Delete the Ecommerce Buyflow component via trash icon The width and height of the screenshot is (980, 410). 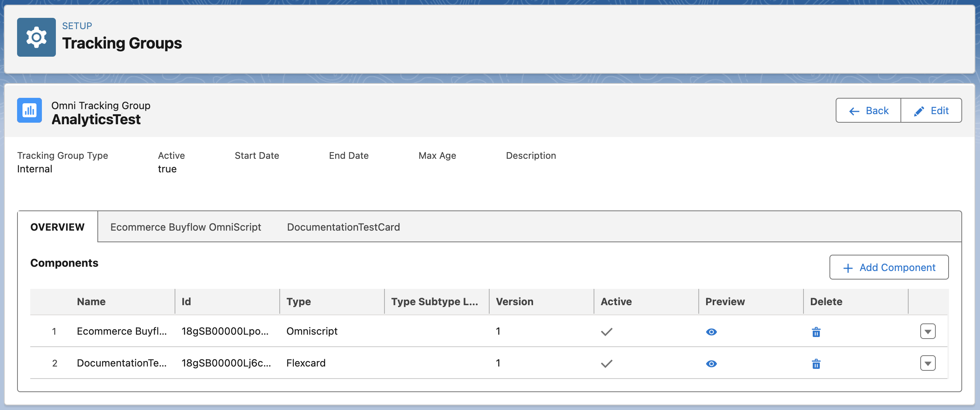pos(816,332)
